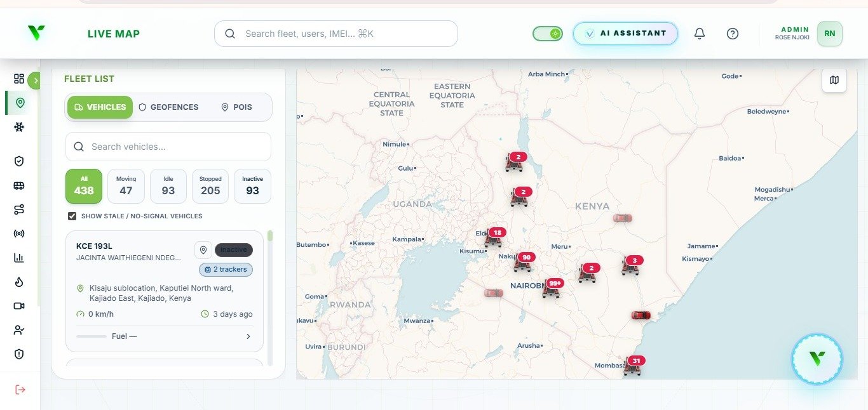Switch to the Vehicles tab
This screenshot has width=868, height=410.
pyautogui.click(x=100, y=107)
